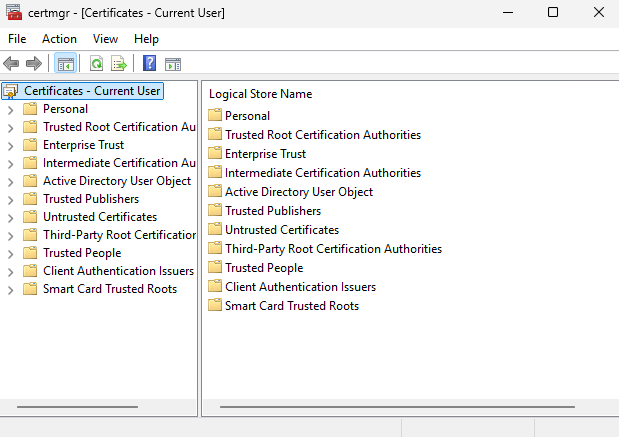Expand the Trusted Publishers tree node

pyautogui.click(x=11, y=200)
